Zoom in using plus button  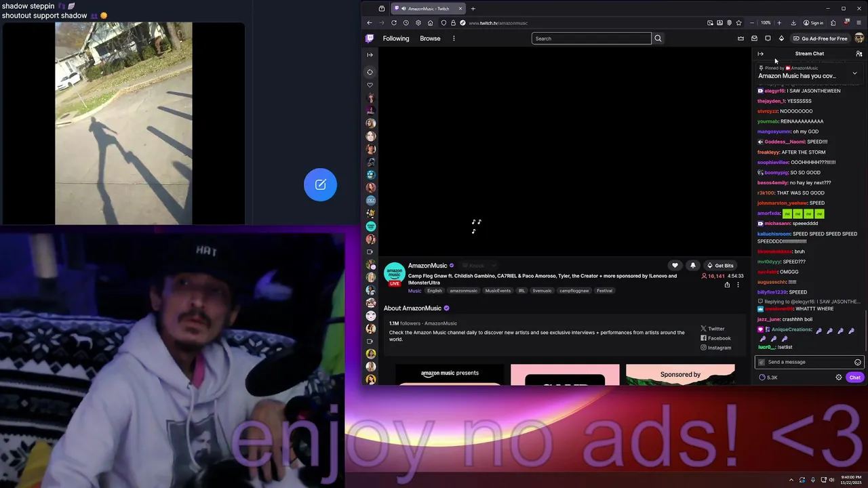click(779, 23)
